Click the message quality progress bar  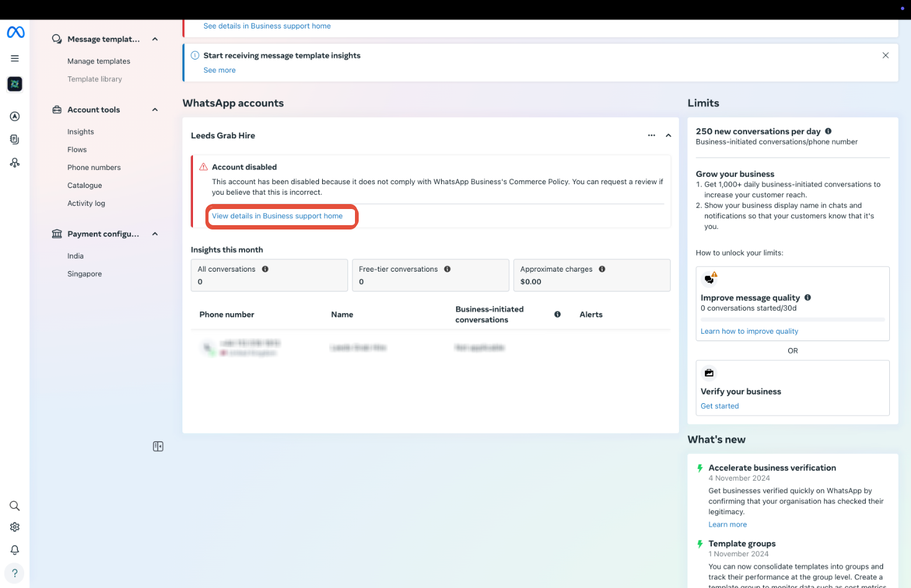click(x=792, y=319)
